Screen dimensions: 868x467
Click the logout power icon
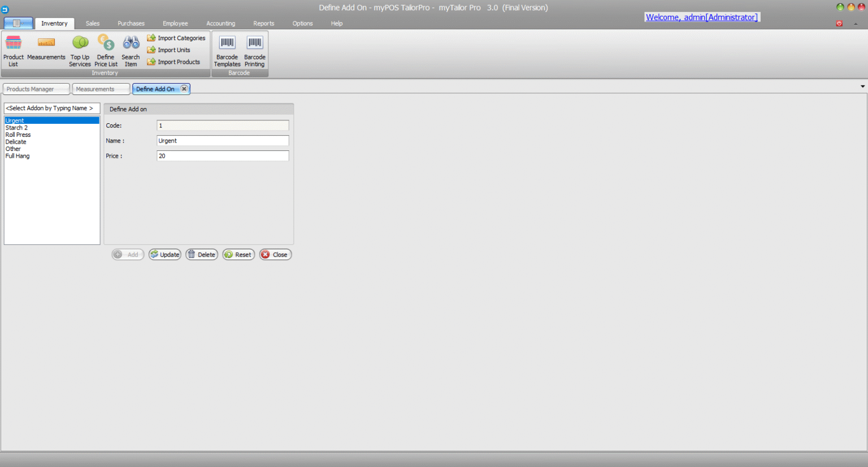pyautogui.click(x=839, y=23)
